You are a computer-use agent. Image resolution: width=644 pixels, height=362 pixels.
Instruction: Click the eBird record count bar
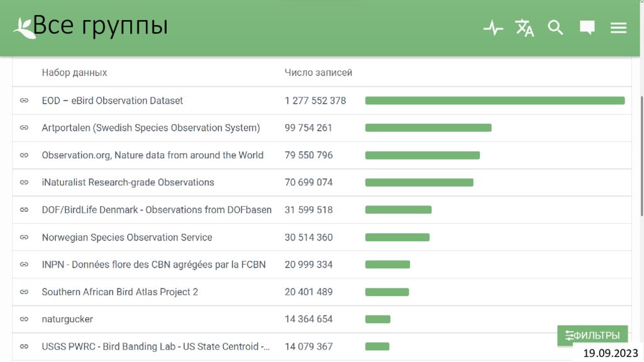pos(495,101)
